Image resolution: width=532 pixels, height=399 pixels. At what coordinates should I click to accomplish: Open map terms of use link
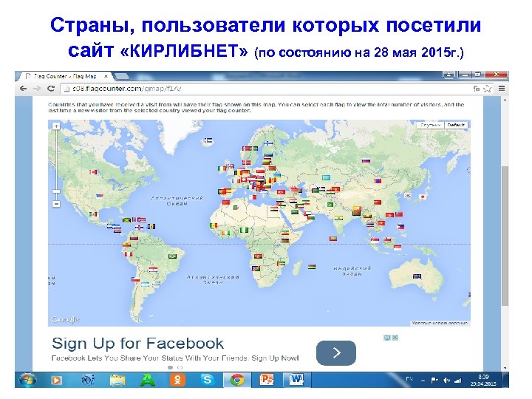(x=440, y=323)
